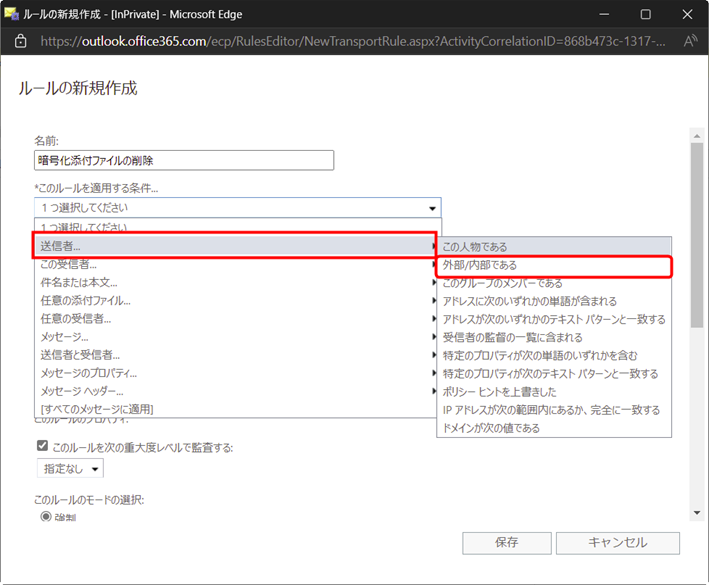The width and height of the screenshot is (709, 585).
Task: Select メッセージ... menu item
Action: tap(235, 337)
